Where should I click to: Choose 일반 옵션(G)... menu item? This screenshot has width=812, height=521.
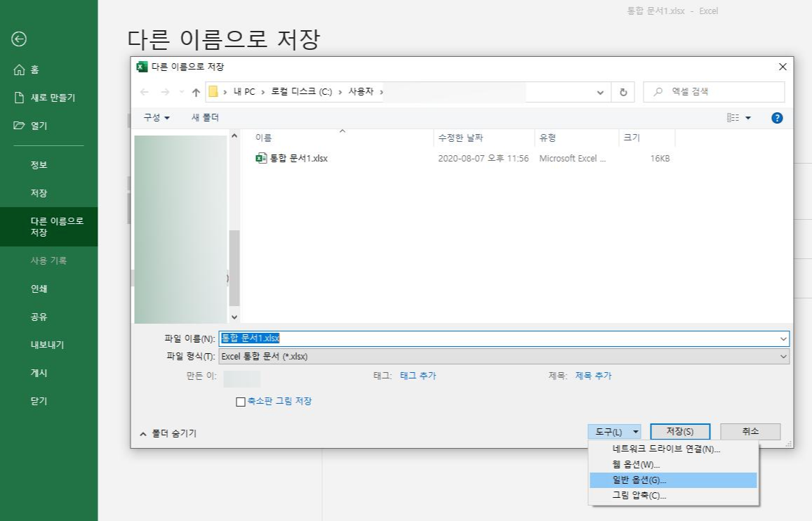click(673, 480)
